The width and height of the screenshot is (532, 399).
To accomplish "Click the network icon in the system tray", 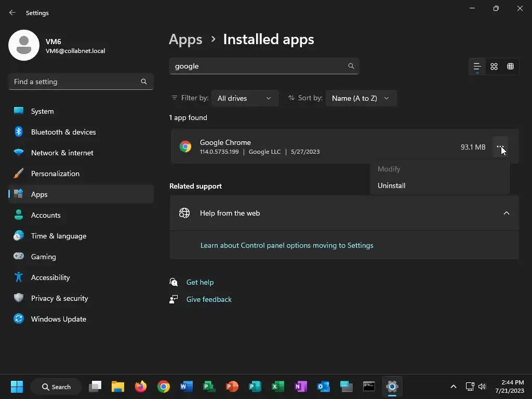I will [x=470, y=387].
